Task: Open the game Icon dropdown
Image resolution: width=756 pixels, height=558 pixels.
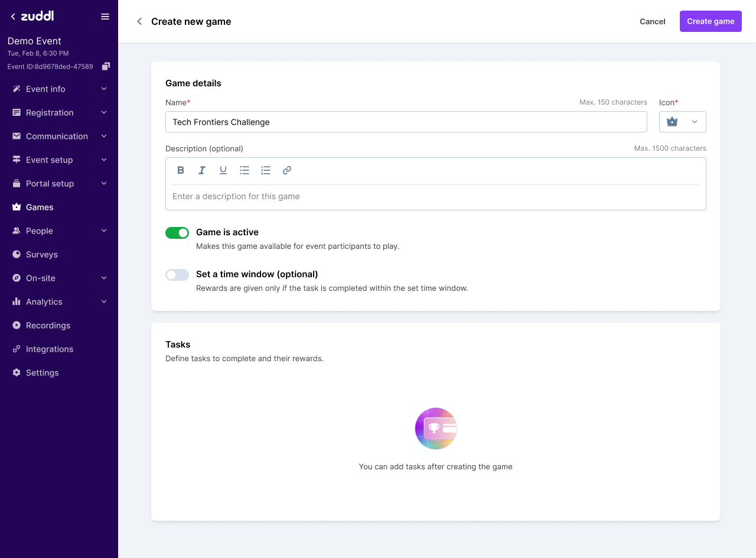Action: [x=683, y=122]
